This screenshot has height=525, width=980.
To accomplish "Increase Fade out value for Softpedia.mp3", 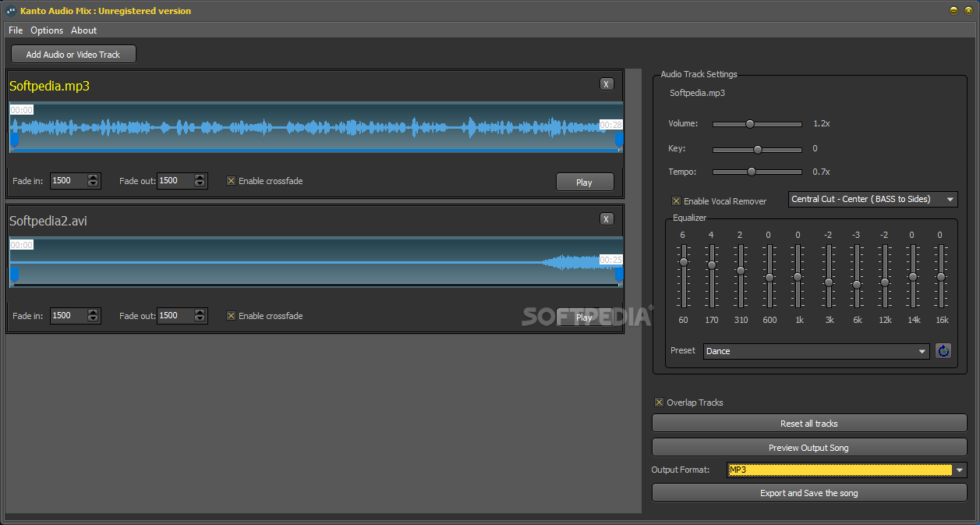I will (x=200, y=177).
